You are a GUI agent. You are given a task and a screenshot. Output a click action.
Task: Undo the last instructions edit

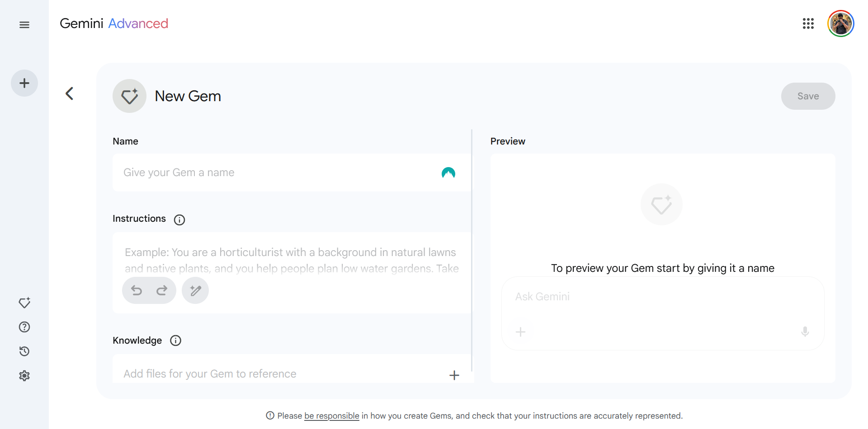click(137, 290)
